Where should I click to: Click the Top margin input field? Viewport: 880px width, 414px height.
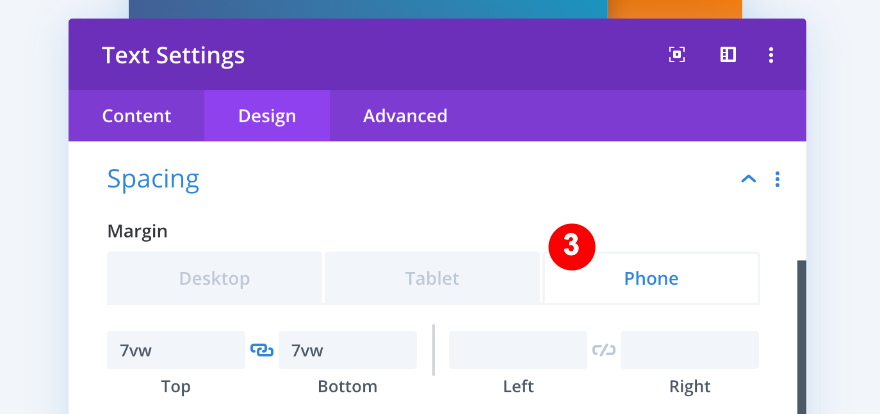pos(176,350)
